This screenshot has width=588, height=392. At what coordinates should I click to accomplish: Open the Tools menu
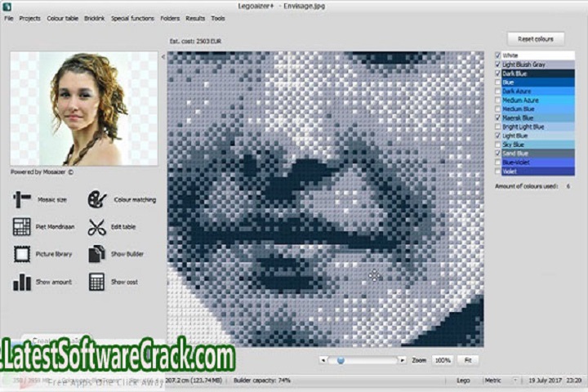coord(218,19)
